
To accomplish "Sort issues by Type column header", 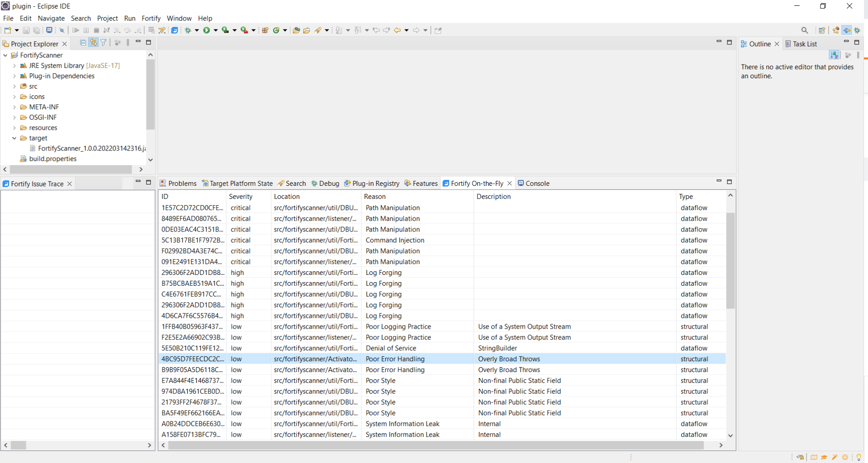I will tap(700, 196).
